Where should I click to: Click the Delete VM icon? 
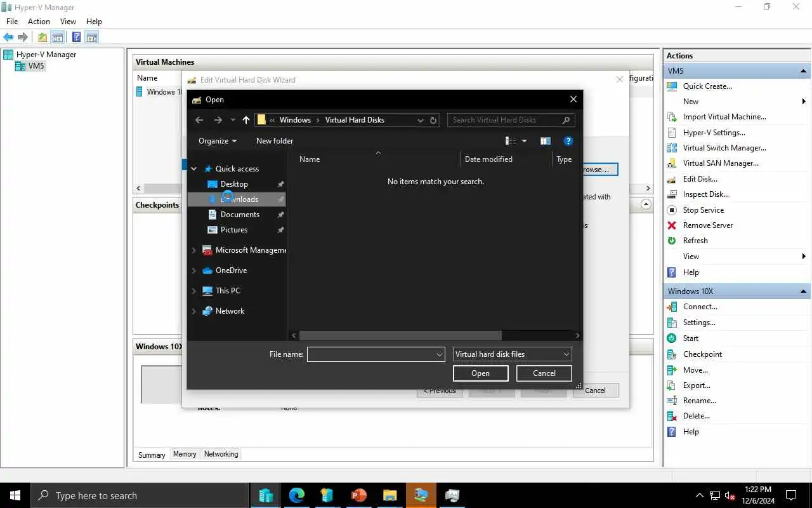click(672, 416)
